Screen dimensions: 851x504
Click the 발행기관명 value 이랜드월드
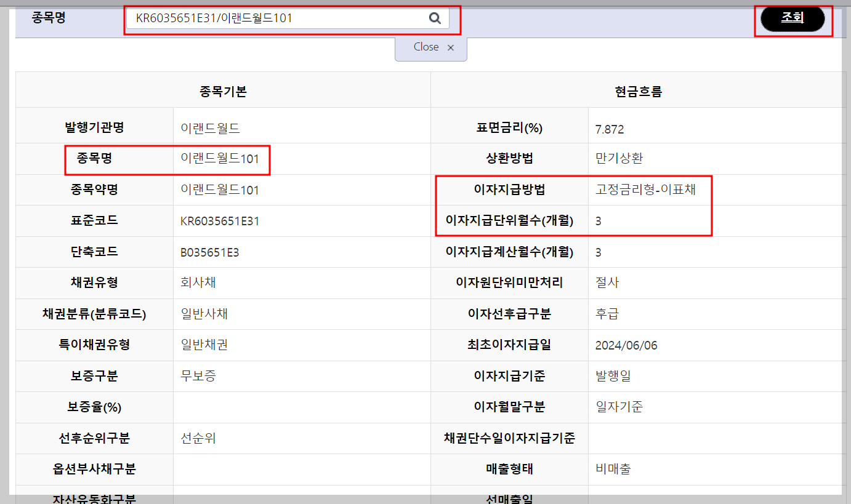point(210,129)
